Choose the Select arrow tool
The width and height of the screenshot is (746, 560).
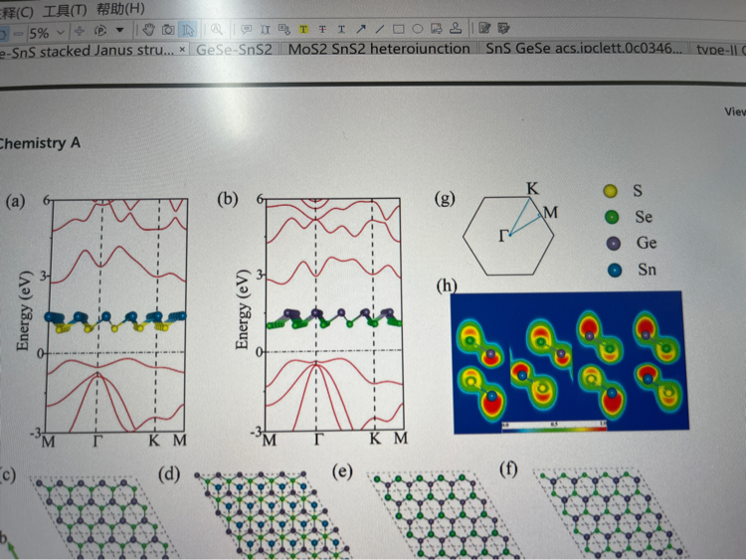click(x=188, y=30)
